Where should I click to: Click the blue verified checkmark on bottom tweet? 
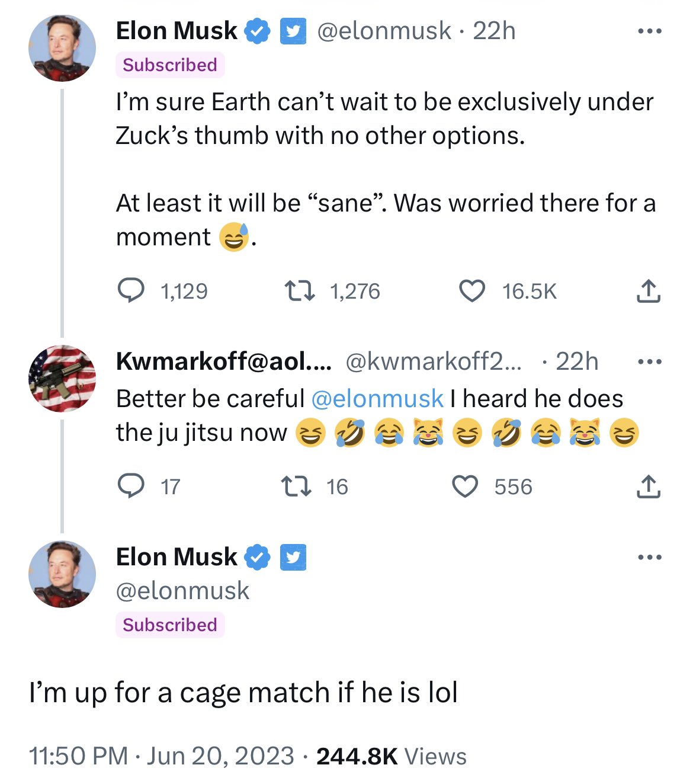click(258, 557)
